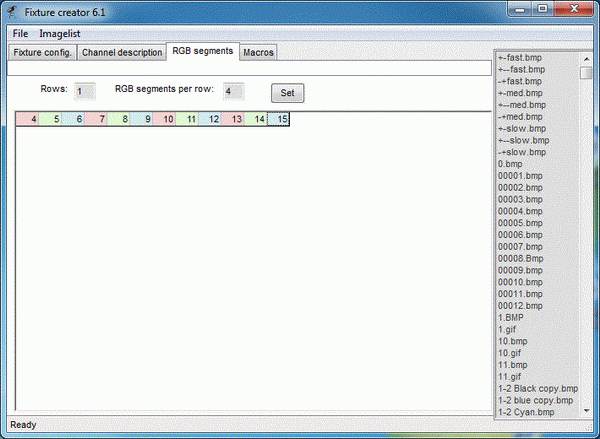Click the Rows input field
Screen dimensions: 600x439
click(x=85, y=92)
